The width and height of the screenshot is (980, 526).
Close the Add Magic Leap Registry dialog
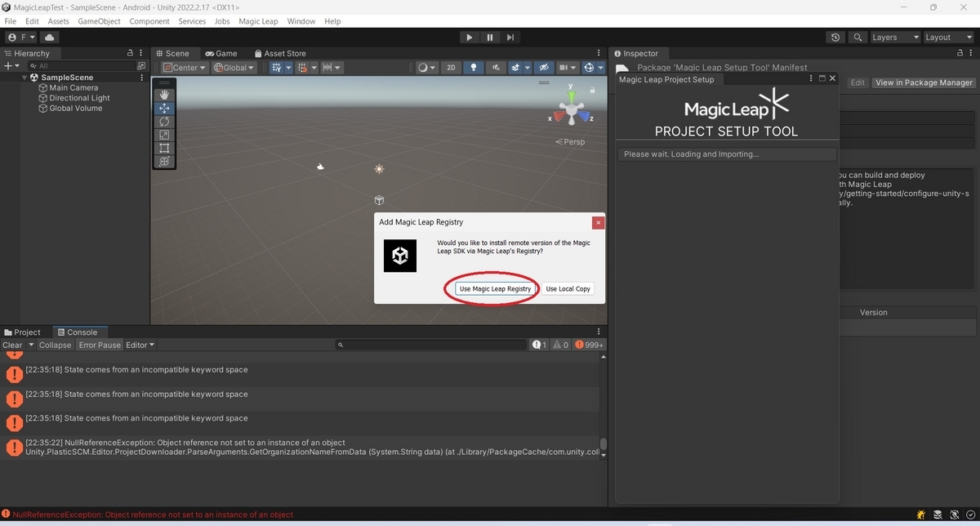pos(599,222)
